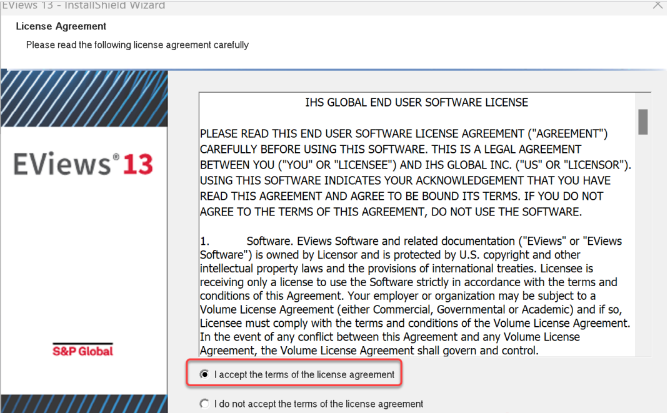Click the InstallShield Wizard title bar text
Viewport: 667px width, 413px height.
[83, 5]
